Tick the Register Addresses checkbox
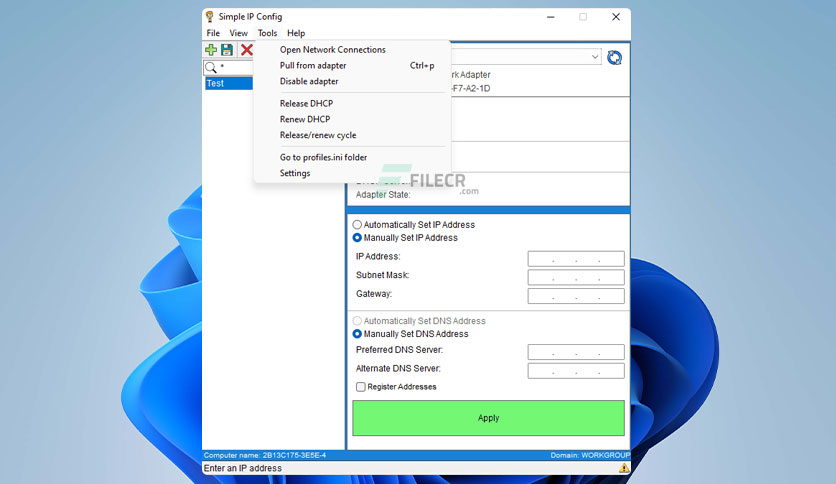 361,387
